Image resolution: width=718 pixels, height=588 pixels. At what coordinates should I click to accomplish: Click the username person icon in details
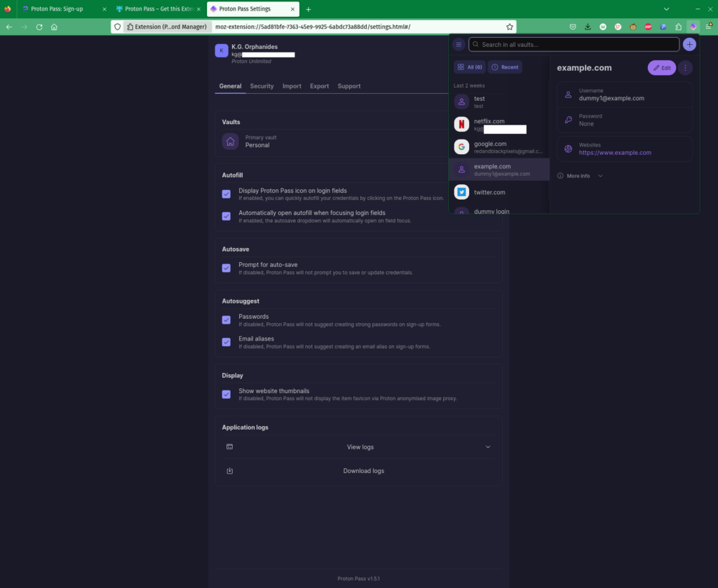(568, 95)
